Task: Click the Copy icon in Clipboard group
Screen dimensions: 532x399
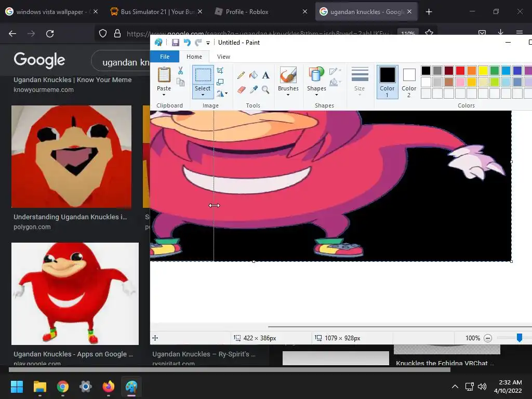Action: tap(180, 82)
